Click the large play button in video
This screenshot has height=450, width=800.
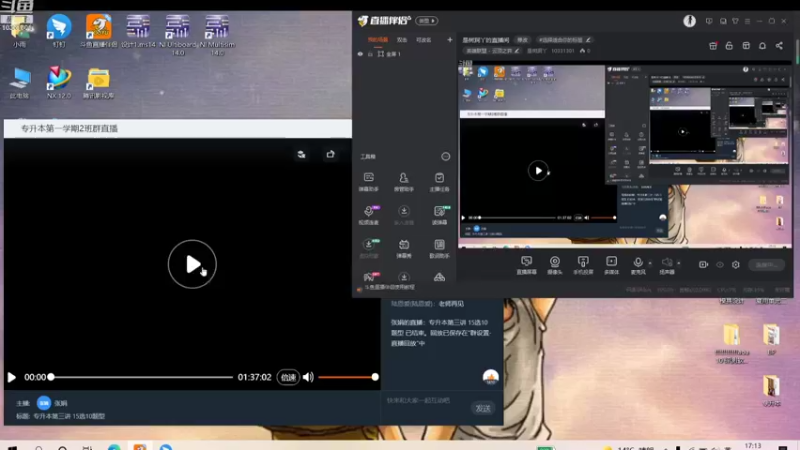click(x=192, y=264)
